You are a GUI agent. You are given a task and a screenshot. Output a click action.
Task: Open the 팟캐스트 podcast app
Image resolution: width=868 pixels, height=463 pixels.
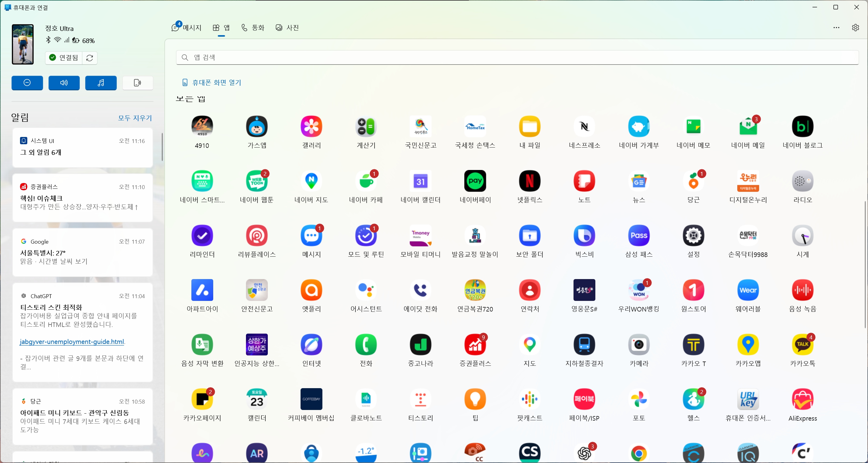(x=530, y=399)
